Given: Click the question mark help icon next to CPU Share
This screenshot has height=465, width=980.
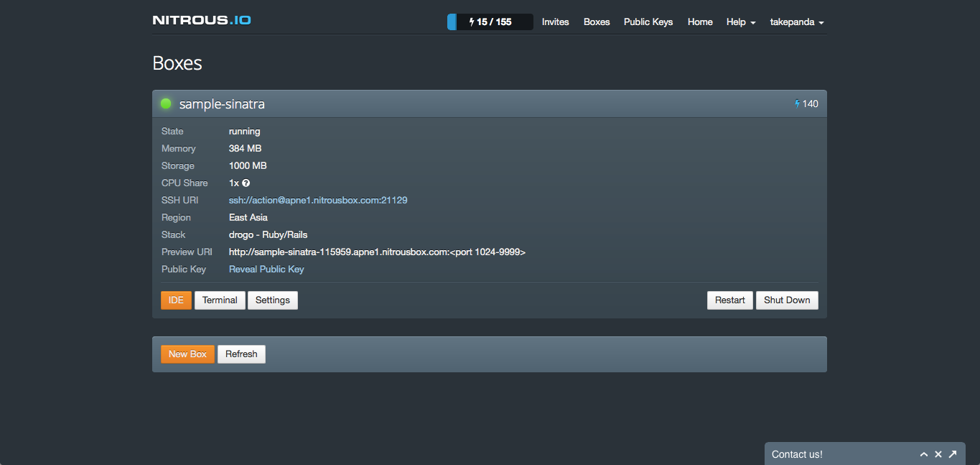Looking at the screenshot, I should coord(246,183).
